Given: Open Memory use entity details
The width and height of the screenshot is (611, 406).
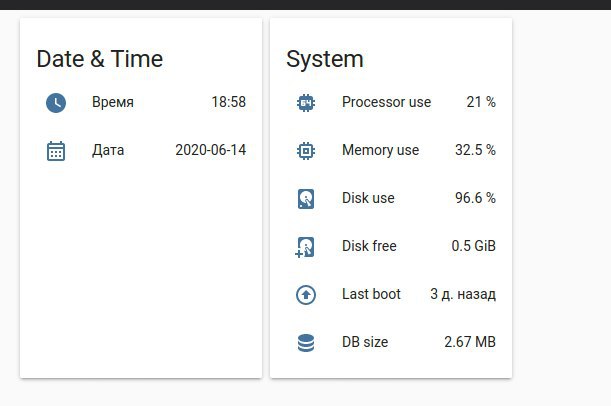Looking at the screenshot, I should point(380,150).
